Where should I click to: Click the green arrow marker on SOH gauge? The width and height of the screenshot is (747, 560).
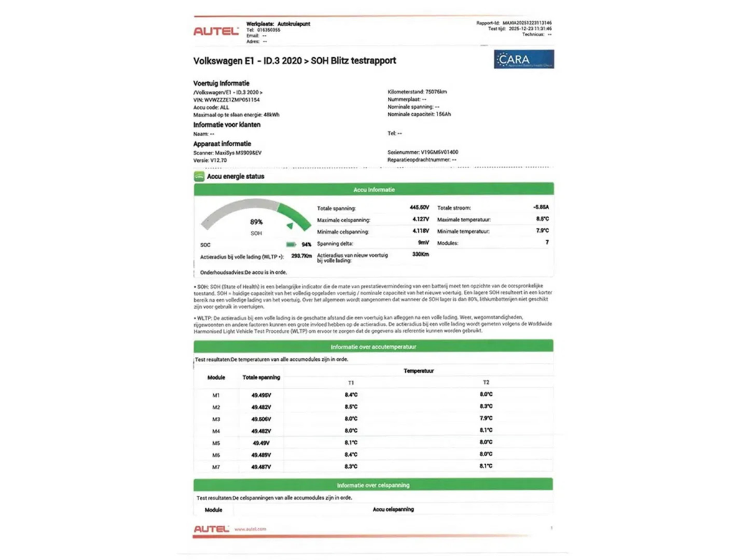tap(289, 226)
